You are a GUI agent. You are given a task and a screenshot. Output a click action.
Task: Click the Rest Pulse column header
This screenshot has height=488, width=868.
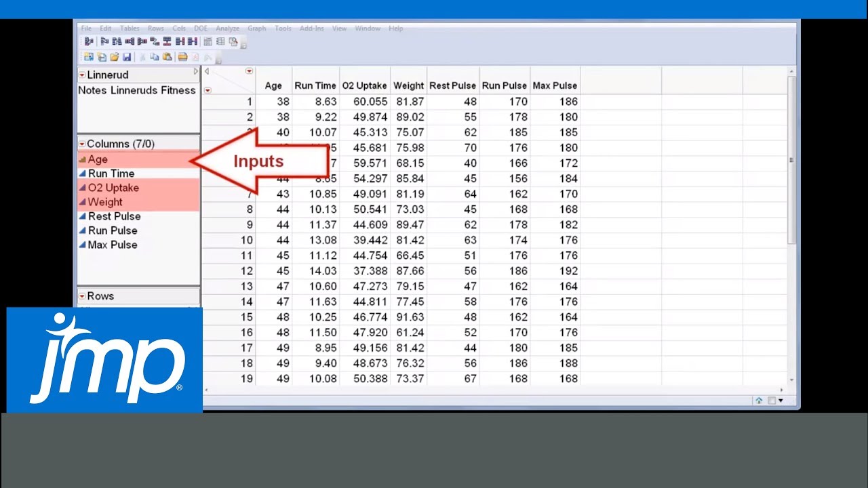click(x=453, y=85)
